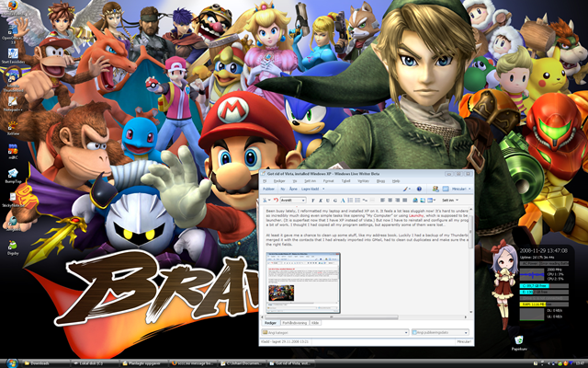Image resolution: width=588 pixels, height=368 pixels.
Task: Click the C: drive free-space bar
Action: click(544, 286)
